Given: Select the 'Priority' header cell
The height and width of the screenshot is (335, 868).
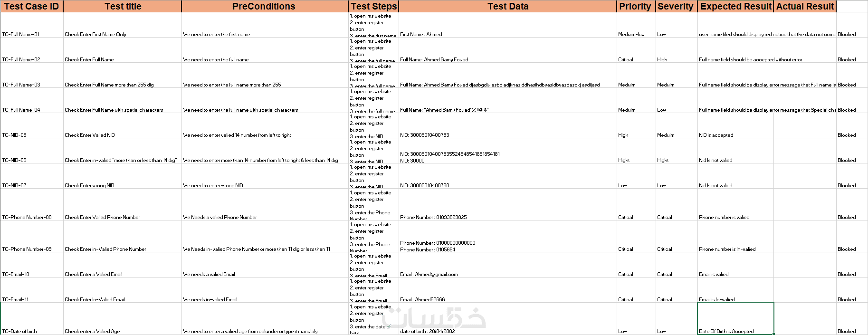Looking at the screenshot, I should tap(636, 6).
